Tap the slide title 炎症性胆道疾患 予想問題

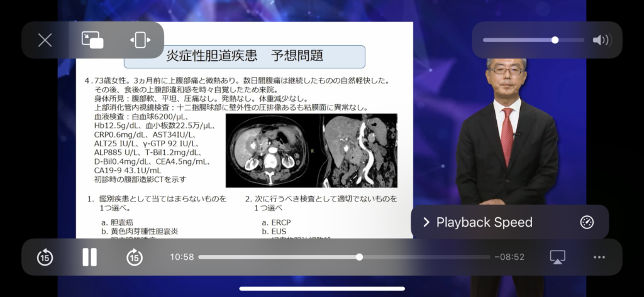tap(244, 56)
